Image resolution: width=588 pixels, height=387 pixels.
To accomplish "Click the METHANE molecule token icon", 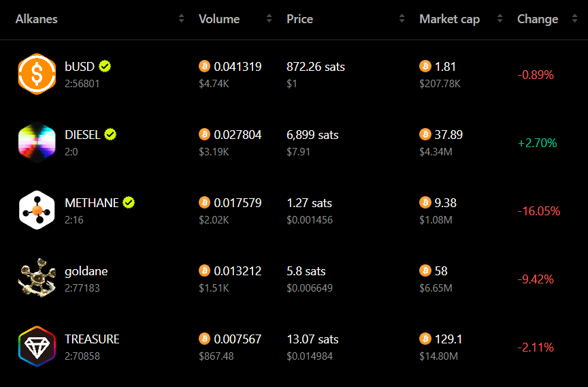I will pyautogui.click(x=37, y=211).
